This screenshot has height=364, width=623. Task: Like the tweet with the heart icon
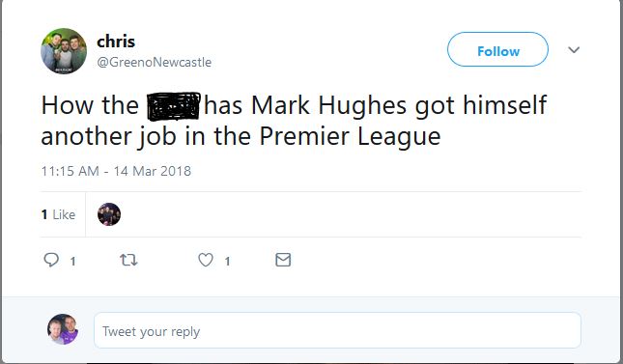click(x=206, y=260)
